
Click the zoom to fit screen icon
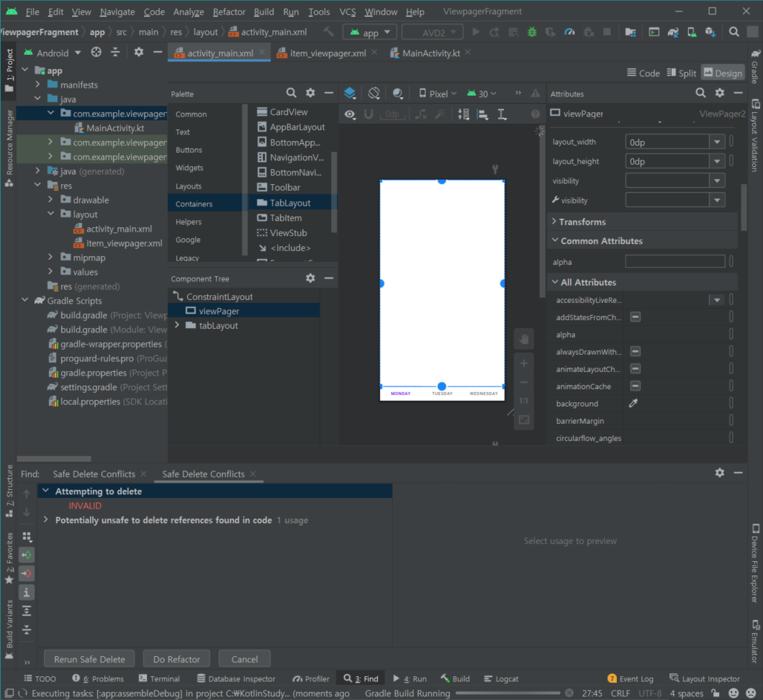click(x=524, y=420)
